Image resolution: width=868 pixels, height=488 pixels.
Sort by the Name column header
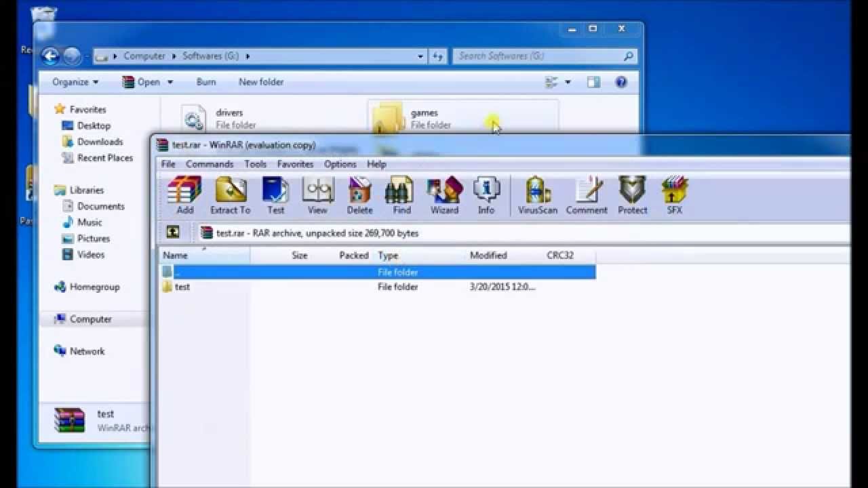[x=205, y=256]
